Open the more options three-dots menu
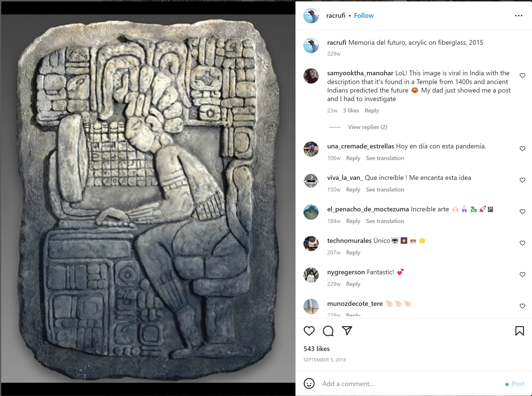The height and width of the screenshot is (396, 532). [519, 16]
